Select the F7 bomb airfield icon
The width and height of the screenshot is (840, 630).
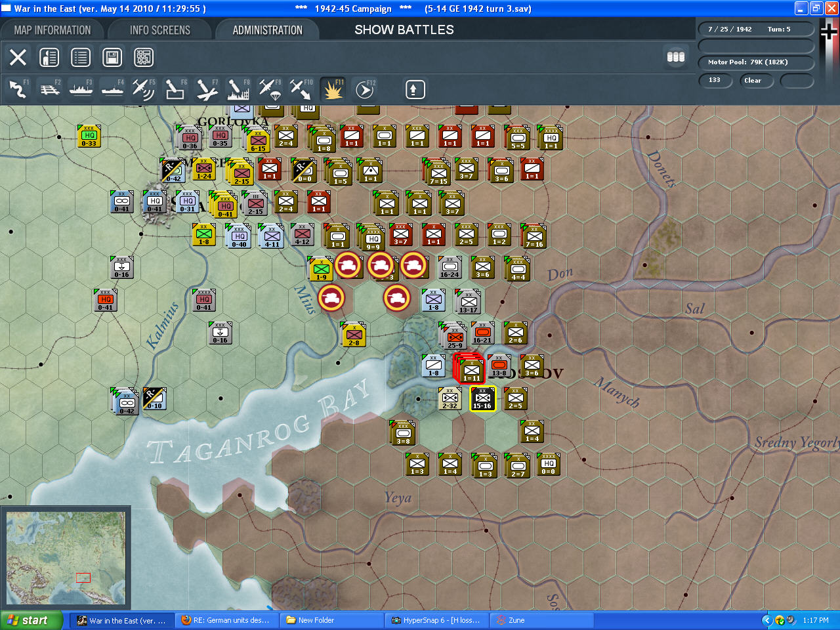point(207,89)
